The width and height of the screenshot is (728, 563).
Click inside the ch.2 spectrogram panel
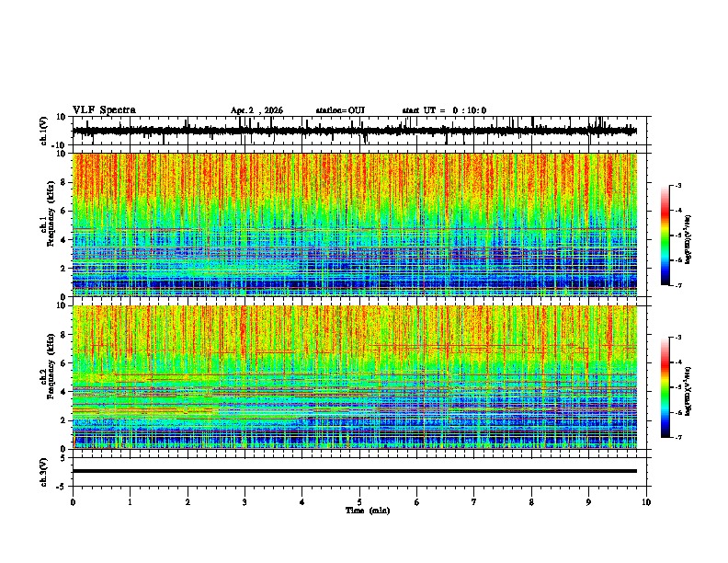tap(355, 377)
